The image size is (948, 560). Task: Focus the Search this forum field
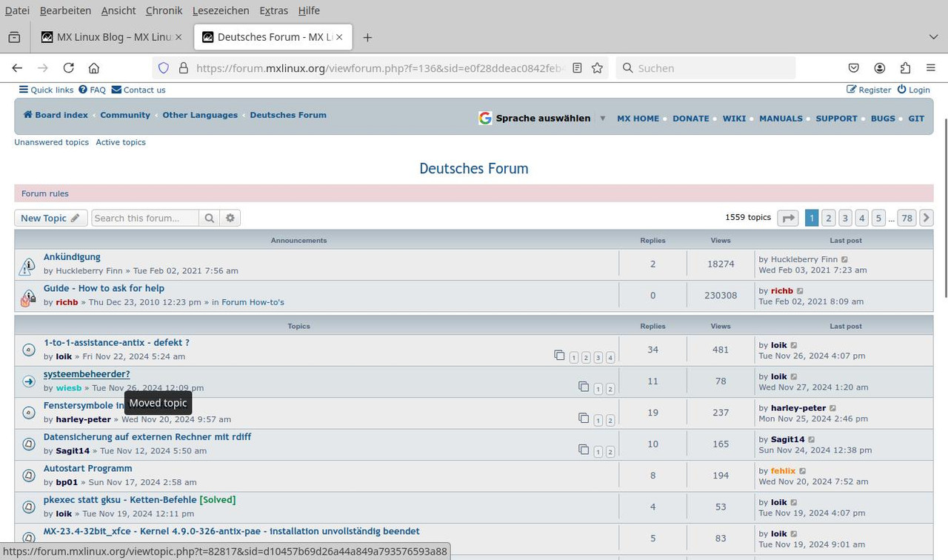145,218
